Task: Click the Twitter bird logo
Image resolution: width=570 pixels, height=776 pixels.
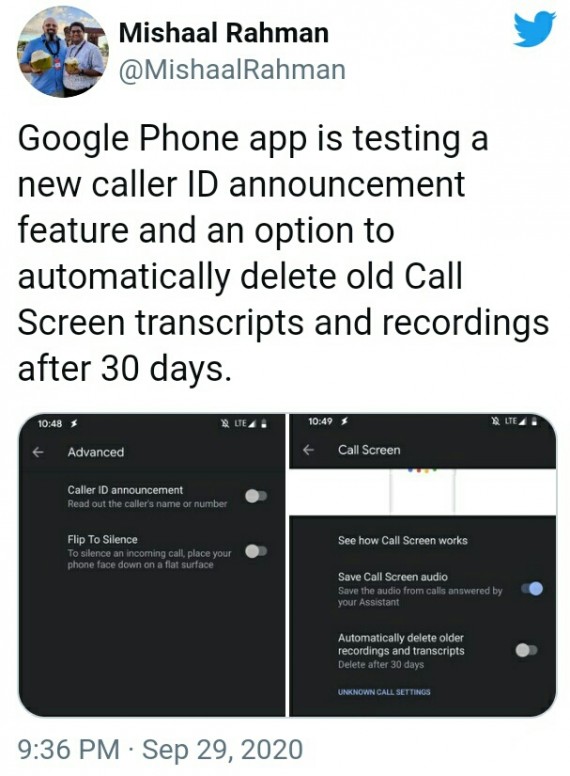Action: coord(534,29)
